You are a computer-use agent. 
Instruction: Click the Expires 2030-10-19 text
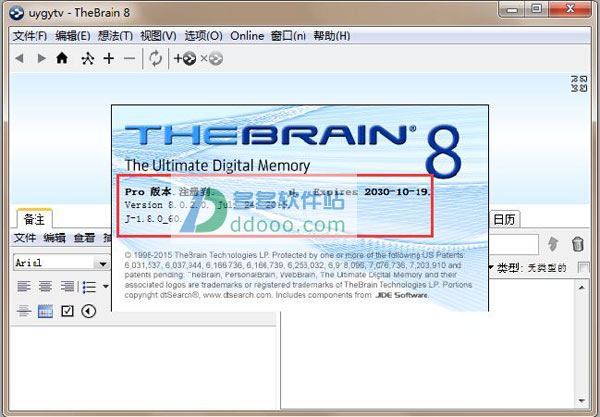372,192
